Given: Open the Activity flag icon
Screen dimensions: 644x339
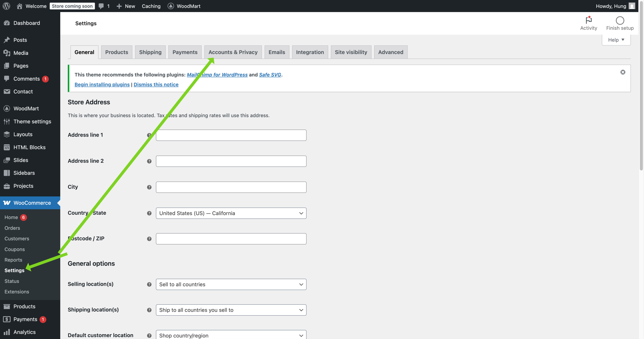Looking at the screenshot, I should (589, 20).
